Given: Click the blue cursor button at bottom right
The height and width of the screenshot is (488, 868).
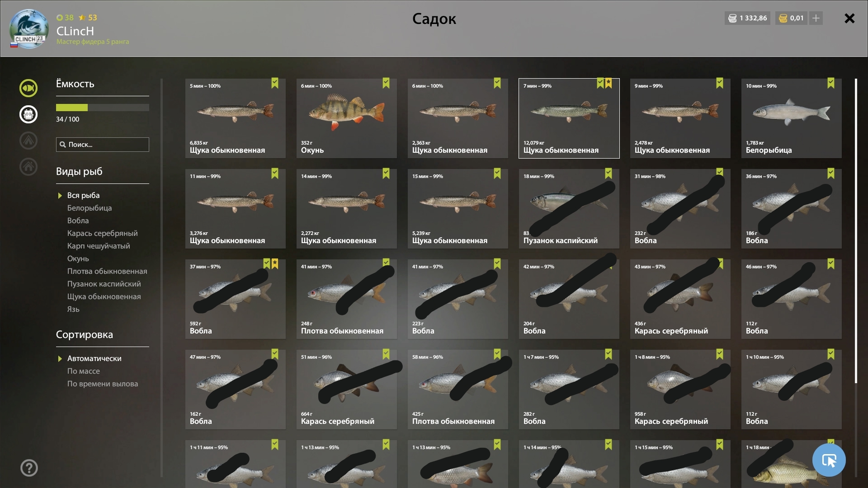Looking at the screenshot, I should coord(829,460).
